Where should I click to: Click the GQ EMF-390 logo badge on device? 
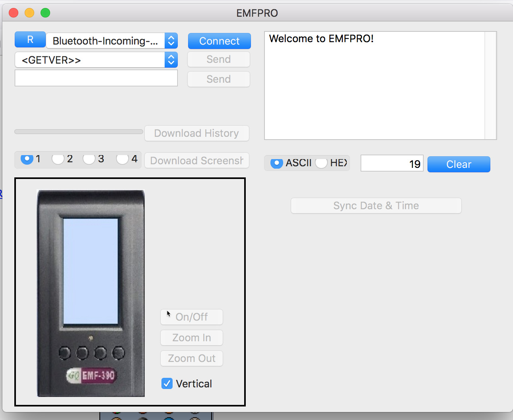pyautogui.click(x=91, y=375)
